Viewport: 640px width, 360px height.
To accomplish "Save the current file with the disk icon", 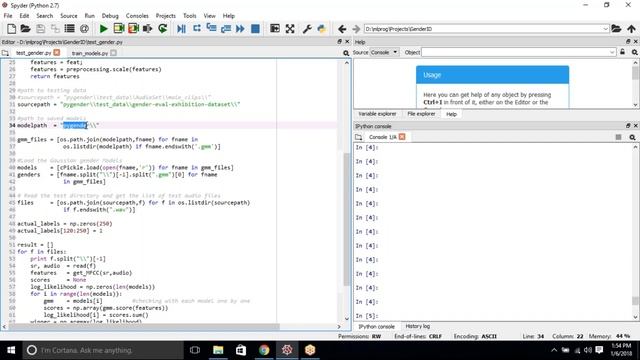I will [40, 29].
